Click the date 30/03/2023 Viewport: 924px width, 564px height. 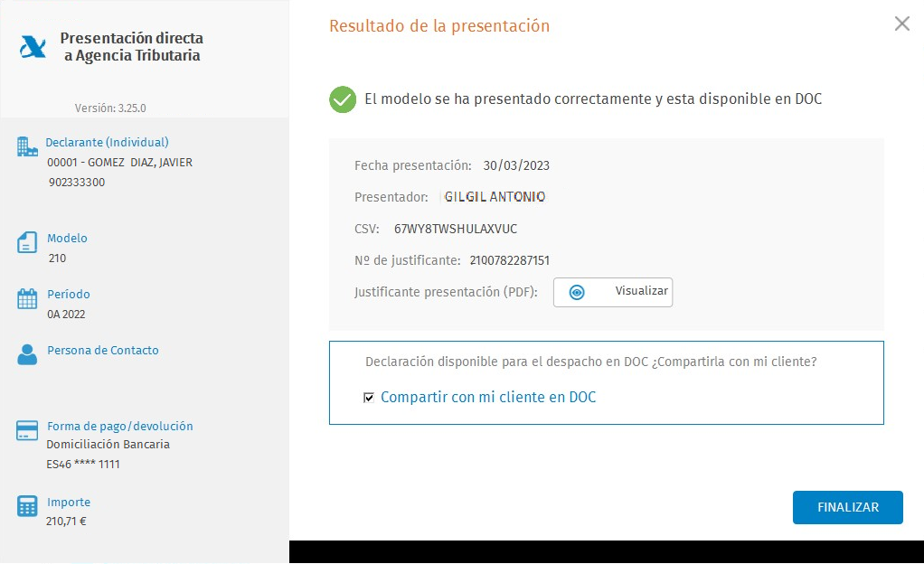(516, 165)
